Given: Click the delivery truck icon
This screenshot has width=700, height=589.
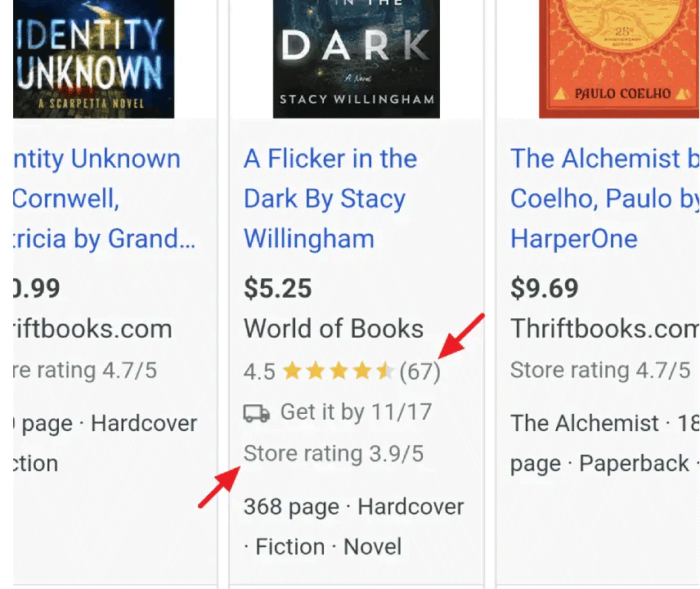Looking at the screenshot, I should [x=257, y=412].
